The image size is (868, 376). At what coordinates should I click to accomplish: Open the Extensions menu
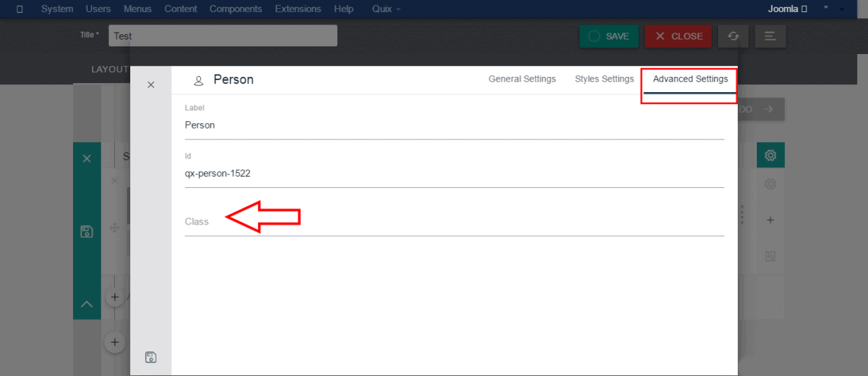[x=298, y=9]
